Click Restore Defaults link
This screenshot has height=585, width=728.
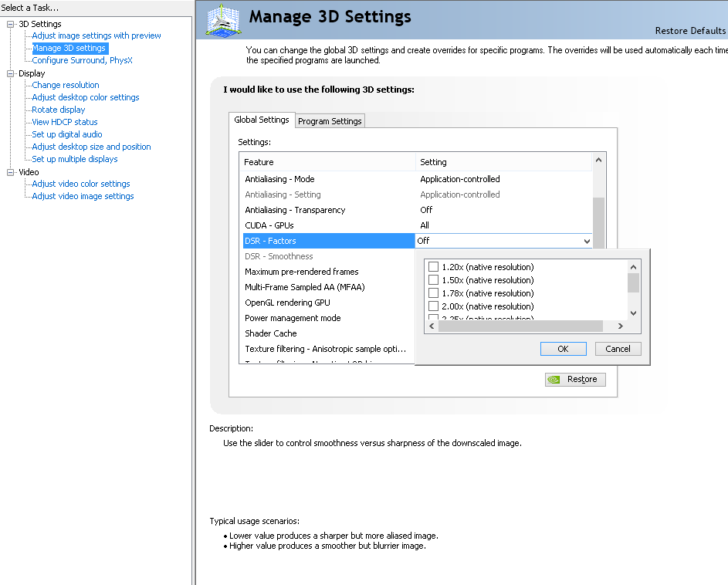point(690,31)
